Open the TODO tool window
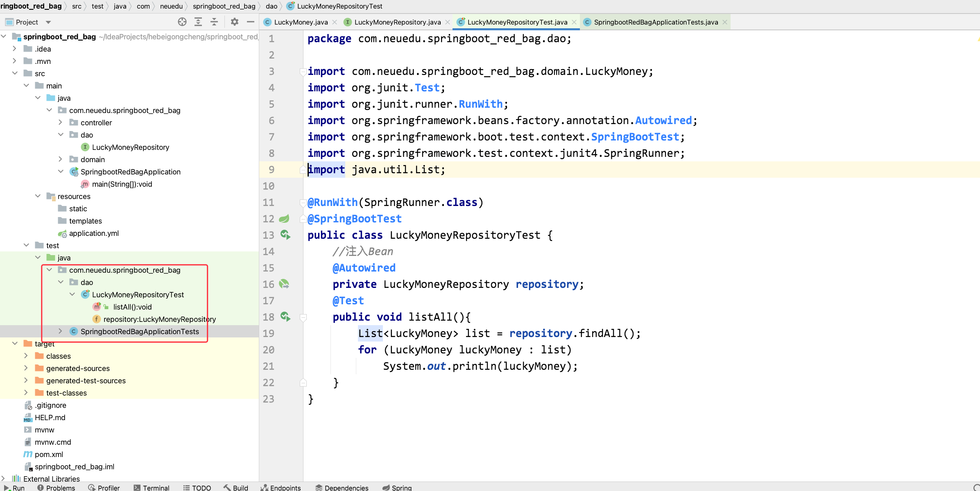 [197, 487]
